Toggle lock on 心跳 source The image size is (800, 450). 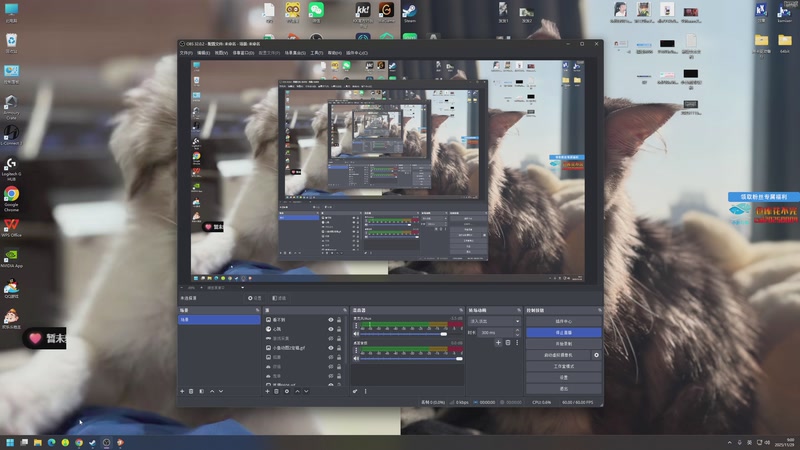tap(339, 329)
